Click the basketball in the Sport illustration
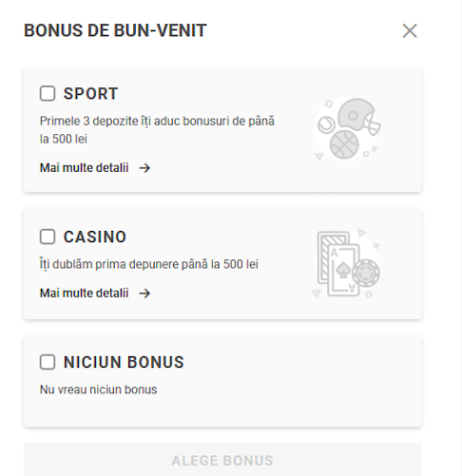The image size is (462, 476). click(344, 145)
